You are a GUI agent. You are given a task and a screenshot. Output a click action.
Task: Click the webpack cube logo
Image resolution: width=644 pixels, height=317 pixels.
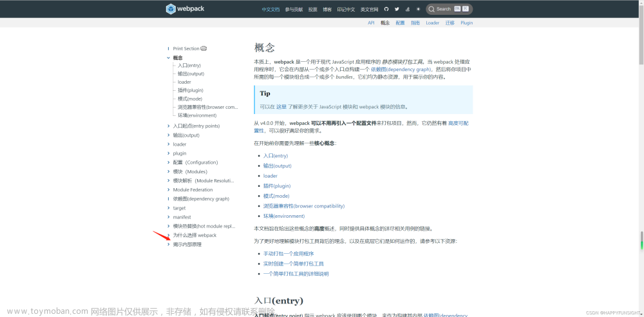[171, 8]
